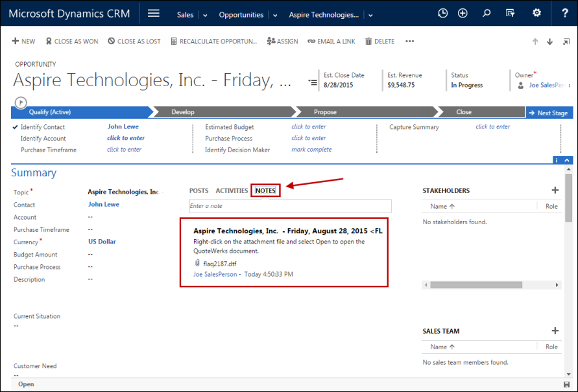Expand the Sales navigation dropdown arrow

(205, 15)
